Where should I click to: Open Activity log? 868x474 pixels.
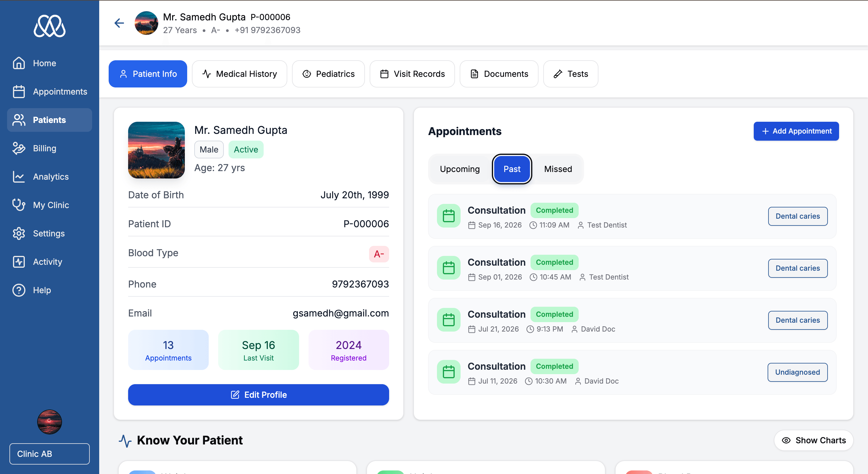click(50, 262)
